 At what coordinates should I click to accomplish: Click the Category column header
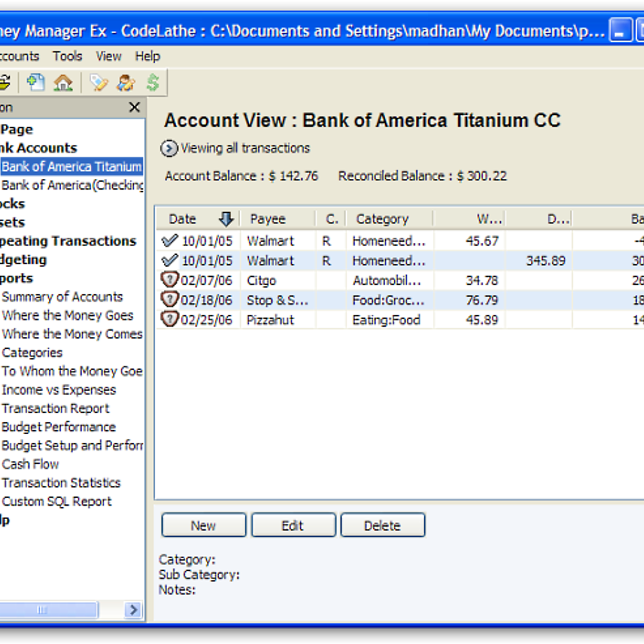click(390, 219)
